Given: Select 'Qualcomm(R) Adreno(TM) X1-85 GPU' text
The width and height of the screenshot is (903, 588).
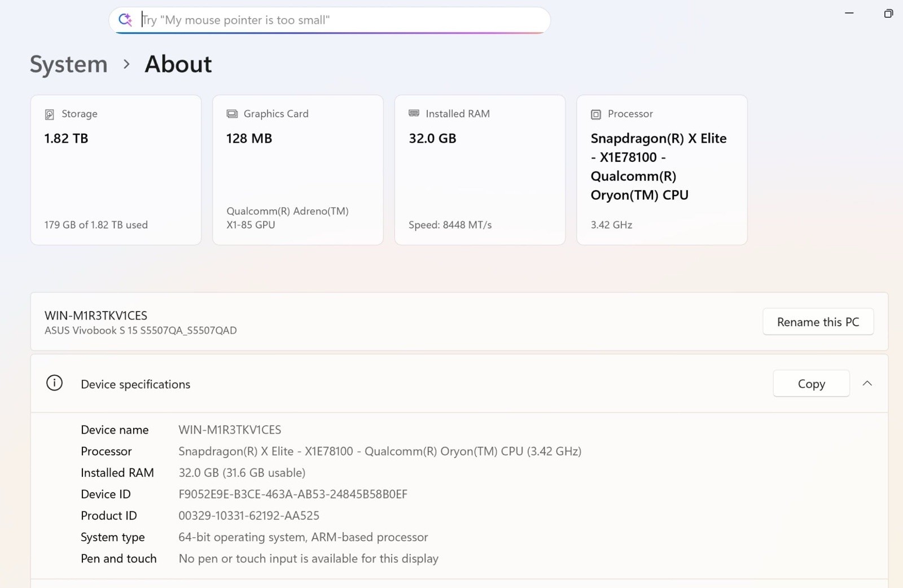Looking at the screenshot, I should (x=287, y=218).
